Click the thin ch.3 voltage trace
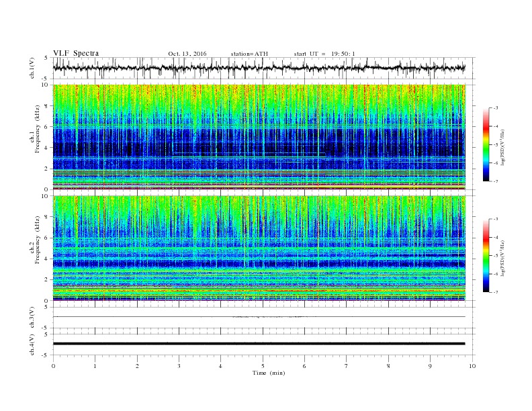 pyautogui.click(x=259, y=317)
